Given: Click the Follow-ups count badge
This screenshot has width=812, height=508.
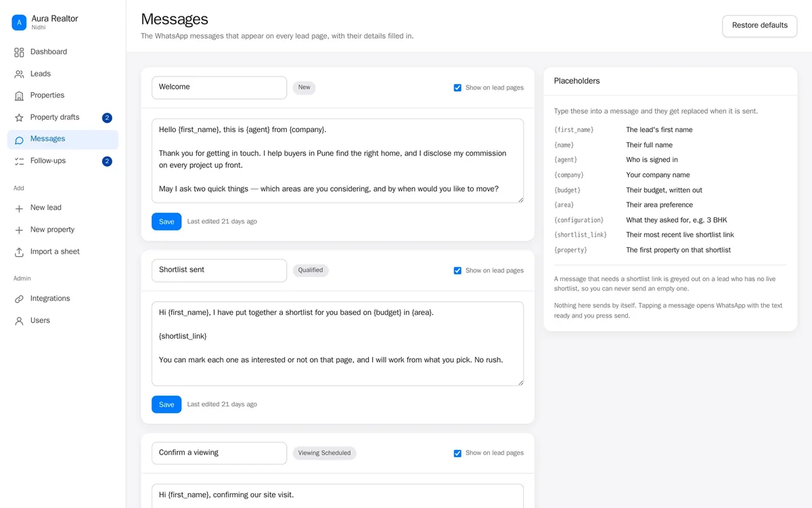Looking at the screenshot, I should coord(107,161).
